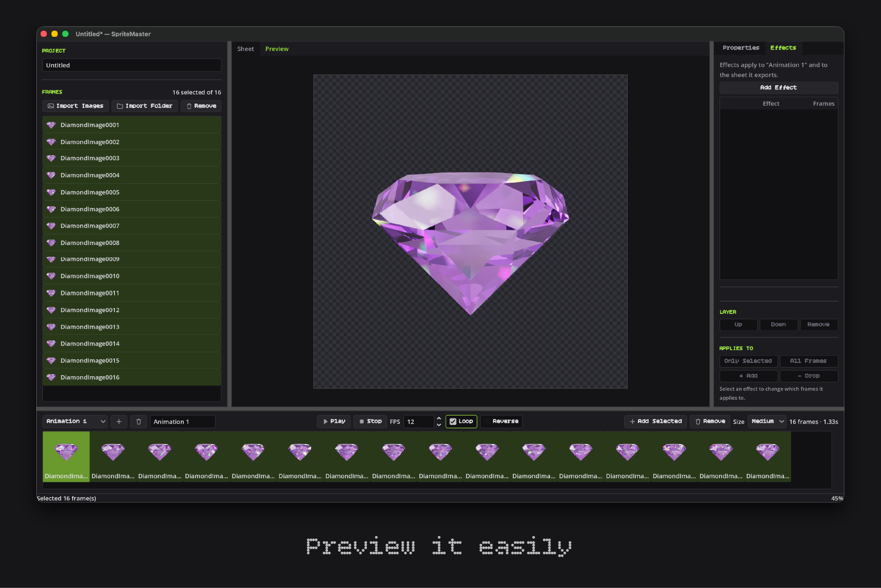Screen dimensions: 881x588
Task: Select DiamondImage0008 in frames list
Action: pyautogui.click(x=132, y=243)
